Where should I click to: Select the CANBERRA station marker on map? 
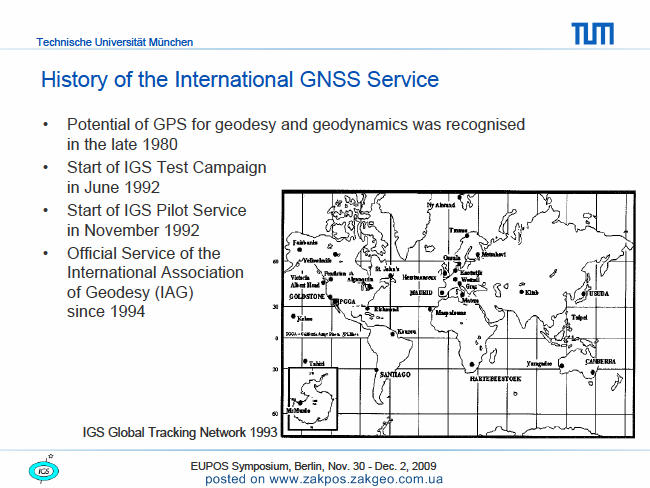click(x=592, y=372)
